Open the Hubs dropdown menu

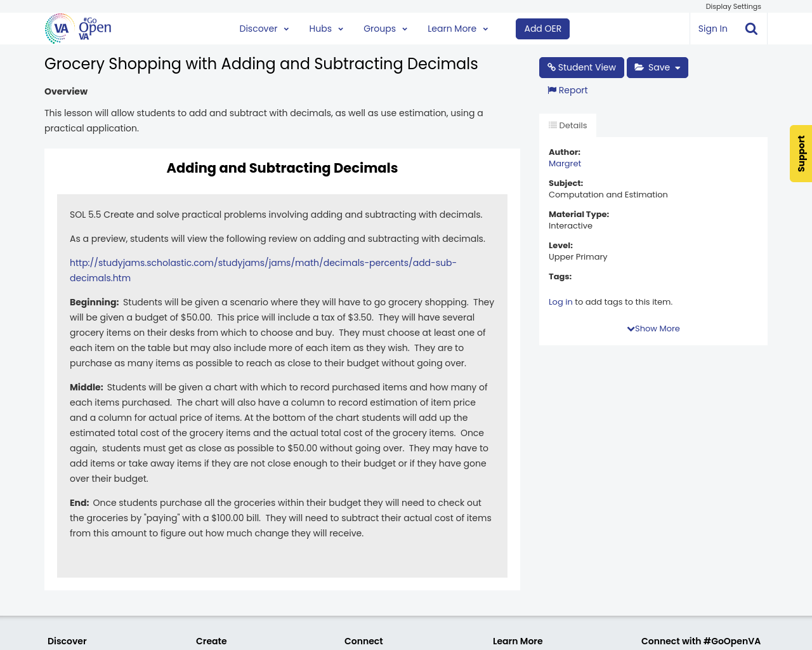pos(326,29)
